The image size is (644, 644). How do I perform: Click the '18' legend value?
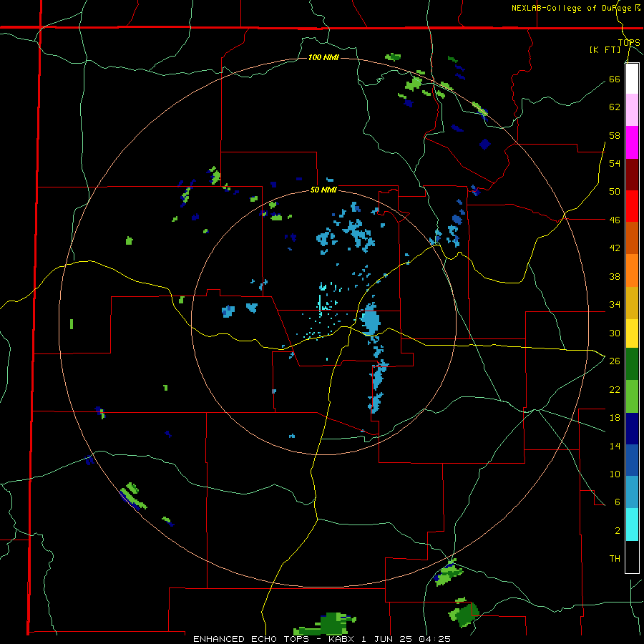615,418
